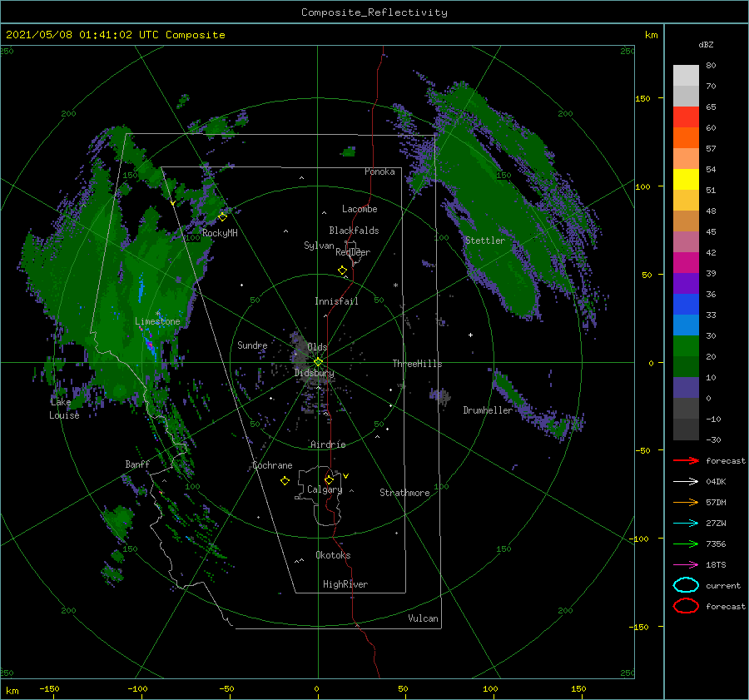Select the indigo swatch between 10 and 0
This screenshot has width=749, height=700.
686,388
